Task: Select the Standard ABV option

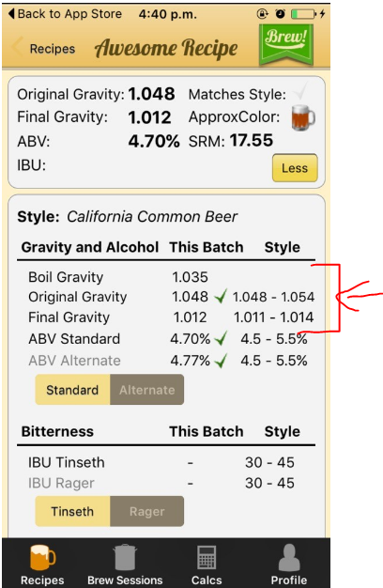Action: [72, 390]
